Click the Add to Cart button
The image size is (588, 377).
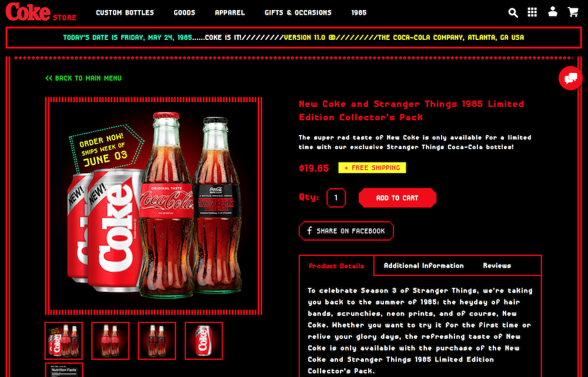(x=397, y=198)
